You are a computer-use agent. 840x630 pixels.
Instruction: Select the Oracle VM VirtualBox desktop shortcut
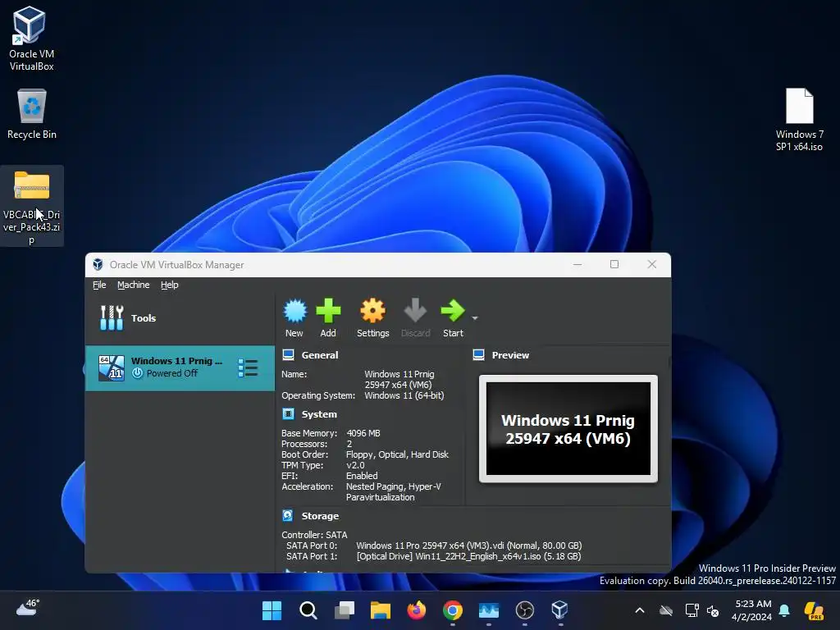pyautogui.click(x=31, y=39)
